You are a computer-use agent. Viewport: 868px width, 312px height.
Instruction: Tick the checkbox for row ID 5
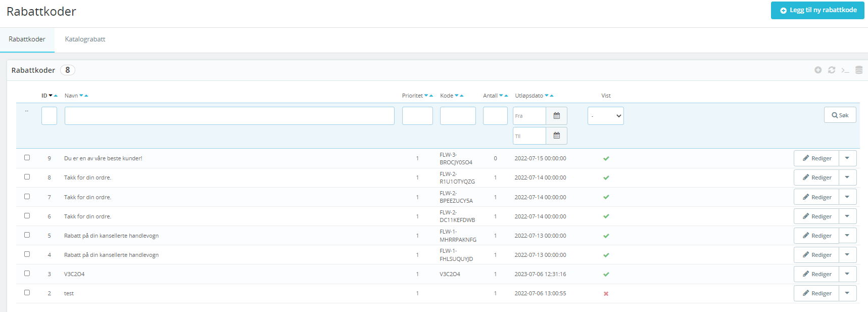(27, 235)
